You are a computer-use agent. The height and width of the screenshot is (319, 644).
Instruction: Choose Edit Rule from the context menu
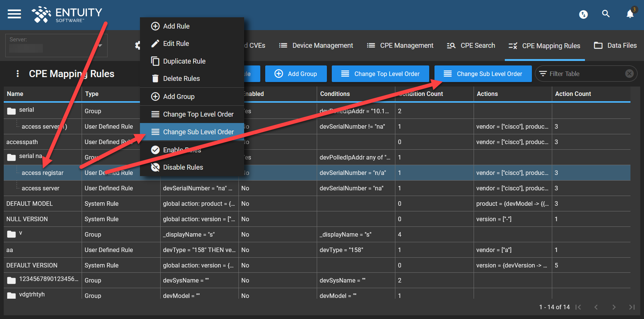[x=192, y=44]
